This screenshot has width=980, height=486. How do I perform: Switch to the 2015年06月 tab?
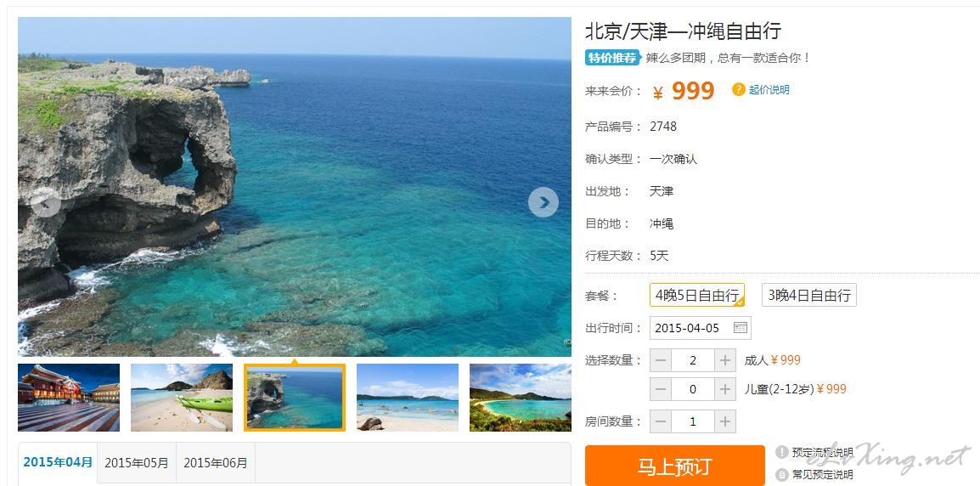pyautogui.click(x=216, y=463)
